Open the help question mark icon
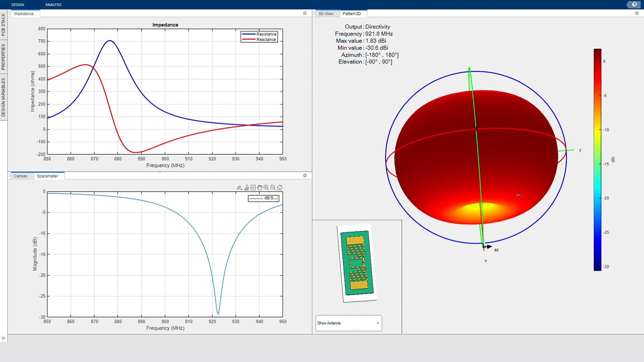This screenshot has height=362, width=644. (634, 5)
